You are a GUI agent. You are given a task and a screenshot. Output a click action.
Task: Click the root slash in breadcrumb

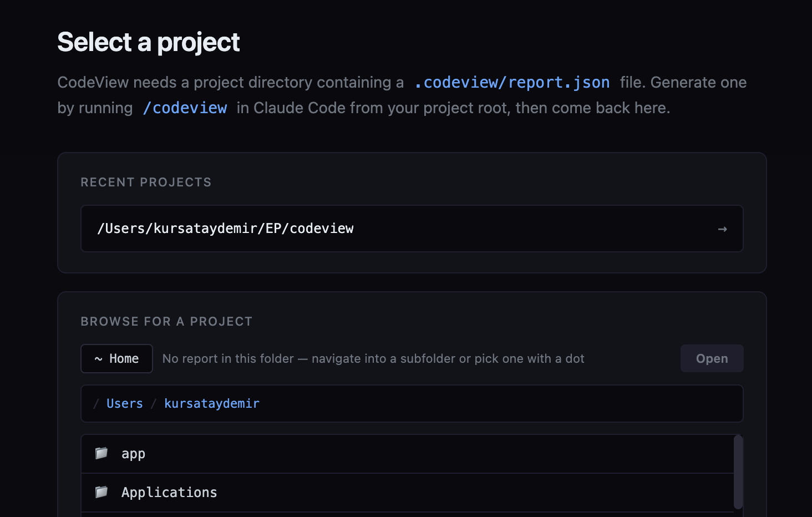tap(96, 404)
